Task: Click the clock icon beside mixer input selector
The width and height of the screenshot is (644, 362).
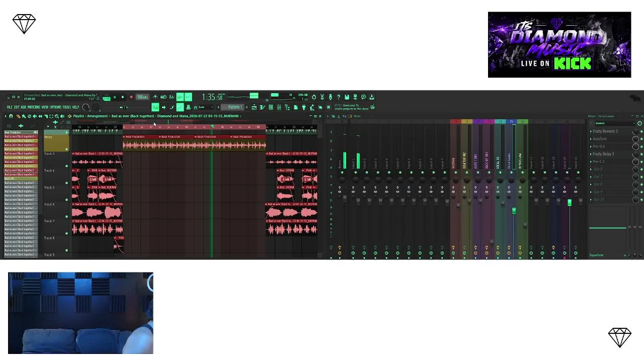Action: pyautogui.click(x=639, y=123)
